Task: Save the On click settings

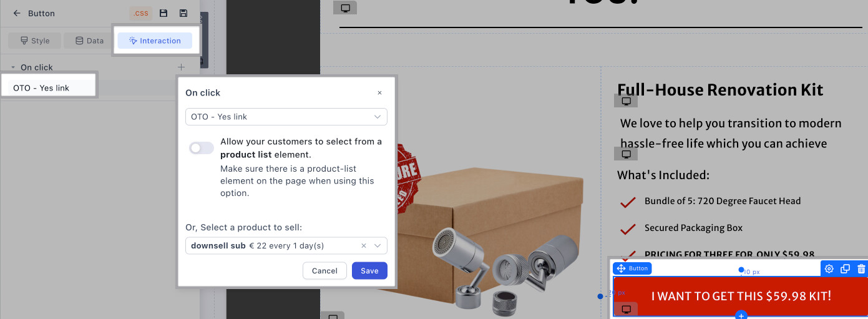Action: point(369,270)
